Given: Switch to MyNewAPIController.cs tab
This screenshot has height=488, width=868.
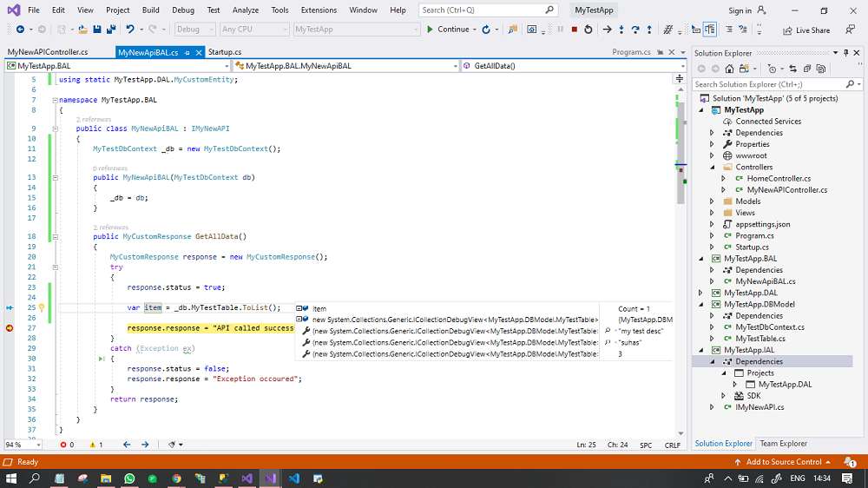Looking at the screenshot, I should 48,52.
